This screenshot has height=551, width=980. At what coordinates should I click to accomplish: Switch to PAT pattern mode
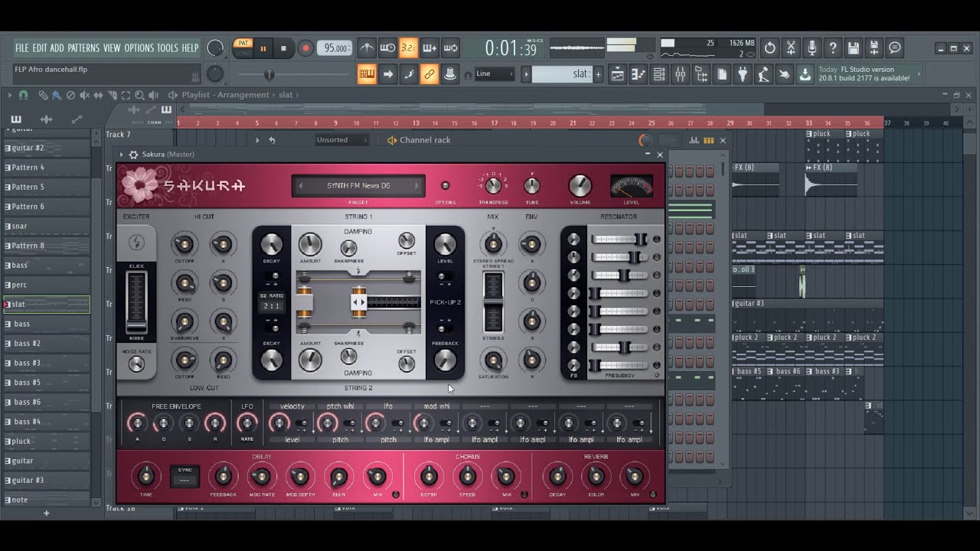243,44
